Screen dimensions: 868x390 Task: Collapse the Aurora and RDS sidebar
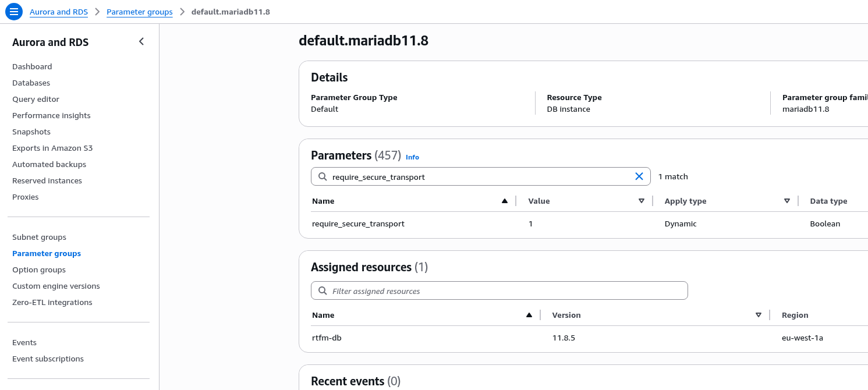[x=141, y=41]
